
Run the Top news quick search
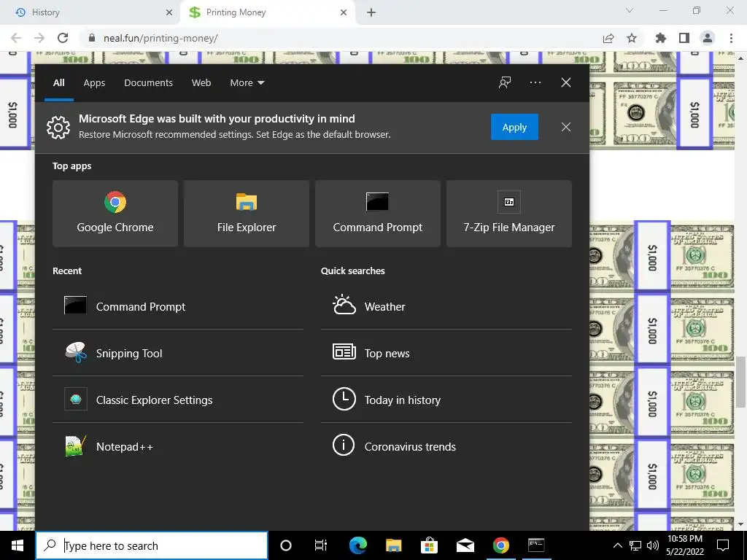coord(446,353)
